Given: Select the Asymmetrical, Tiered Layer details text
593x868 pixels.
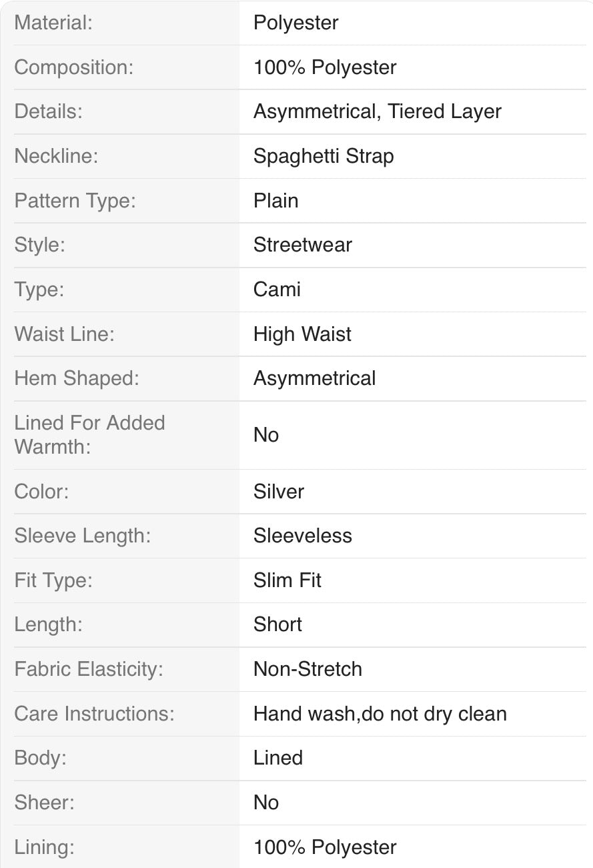Looking at the screenshot, I should pos(378,111).
